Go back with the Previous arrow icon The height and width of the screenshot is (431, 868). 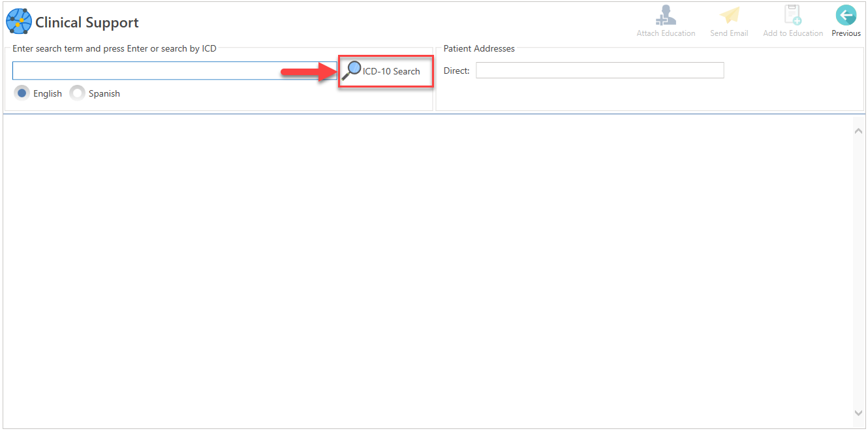(846, 15)
